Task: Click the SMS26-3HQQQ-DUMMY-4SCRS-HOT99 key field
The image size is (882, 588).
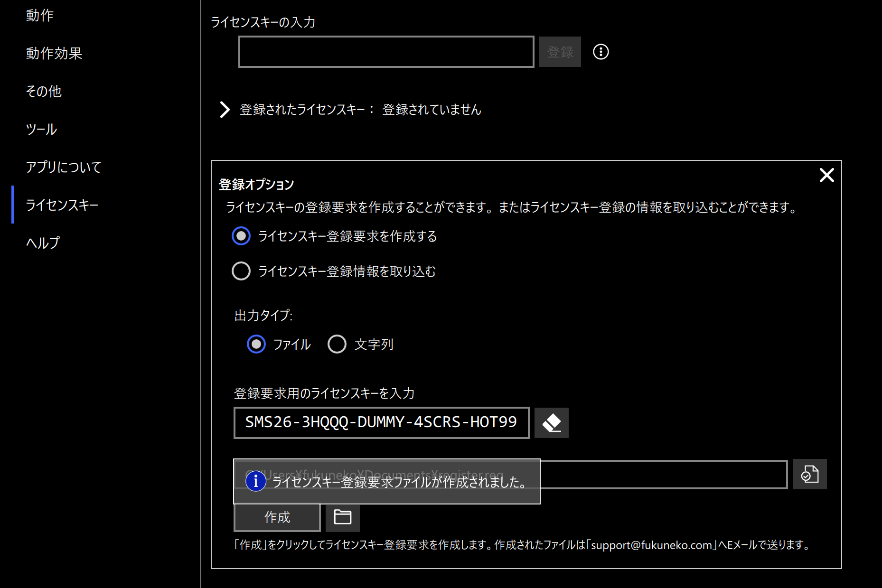Action: [x=381, y=422]
